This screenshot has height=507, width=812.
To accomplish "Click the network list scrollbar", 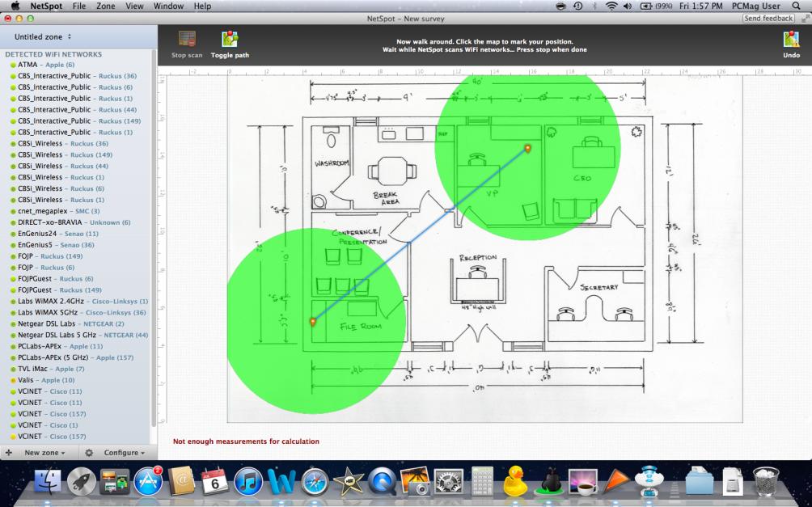I will point(154,239).
